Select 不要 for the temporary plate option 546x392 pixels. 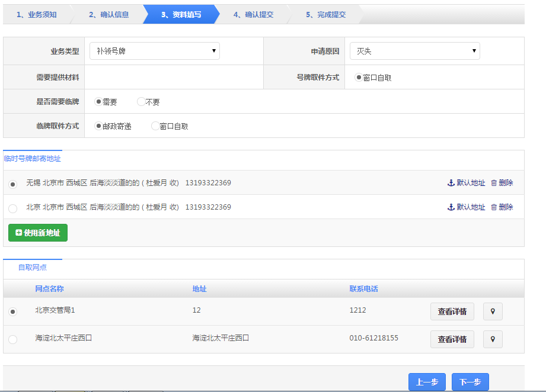coord(141,102)
